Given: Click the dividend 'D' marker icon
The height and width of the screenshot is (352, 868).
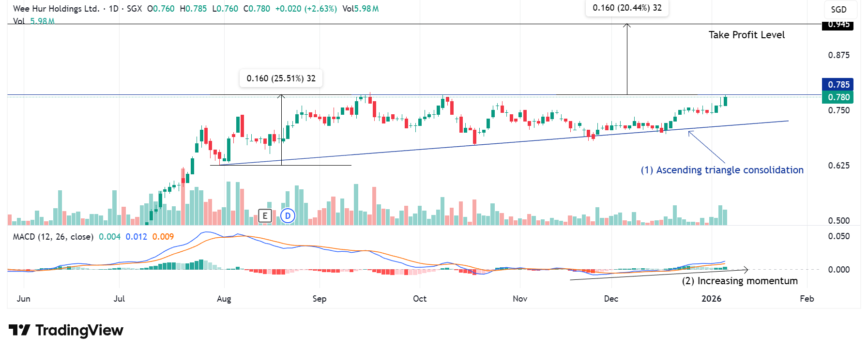Looking at the screenshot, I should point(288,216).
